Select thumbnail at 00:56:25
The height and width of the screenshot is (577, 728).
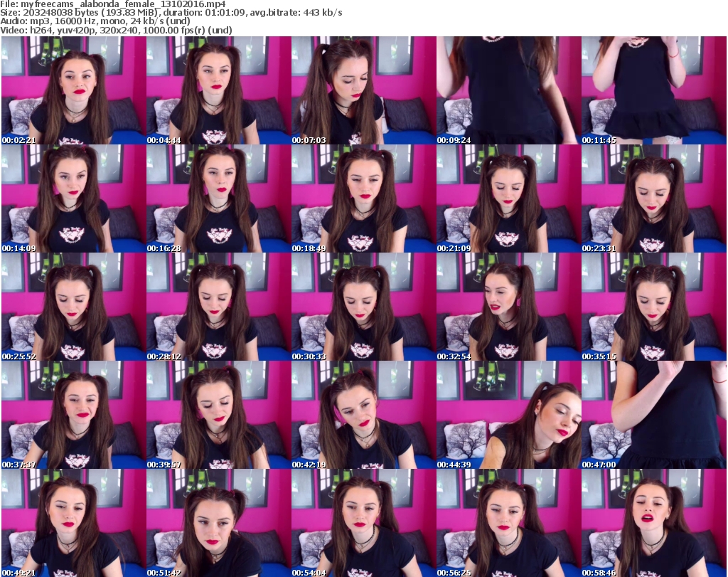pyautogui.click(x=508, y=523)
